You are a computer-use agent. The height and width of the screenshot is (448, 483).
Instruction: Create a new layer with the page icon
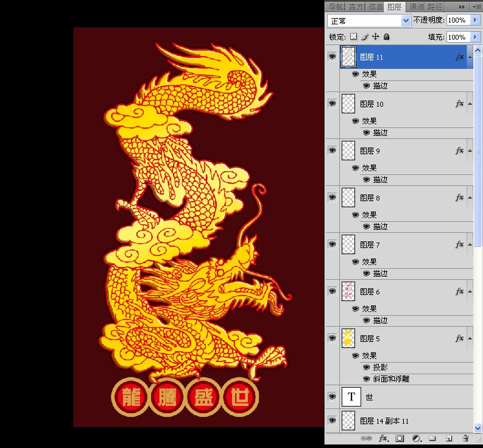point(449,438)
